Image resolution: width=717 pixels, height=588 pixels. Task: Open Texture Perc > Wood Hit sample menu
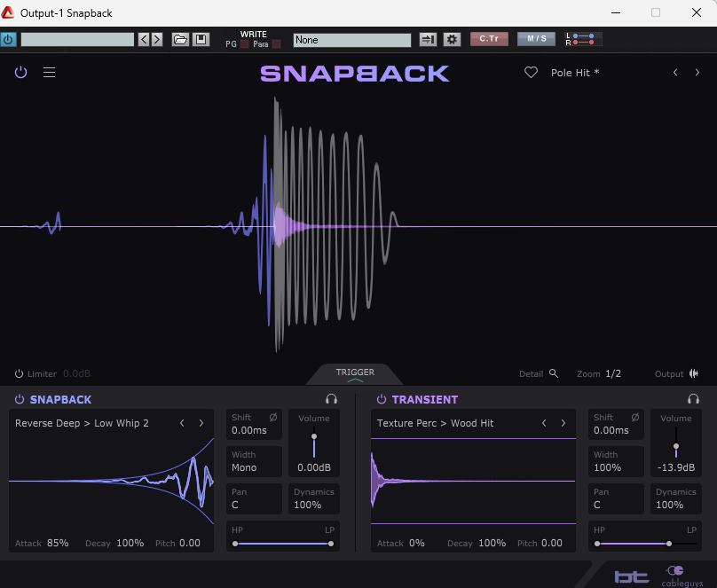click(436, 423)
